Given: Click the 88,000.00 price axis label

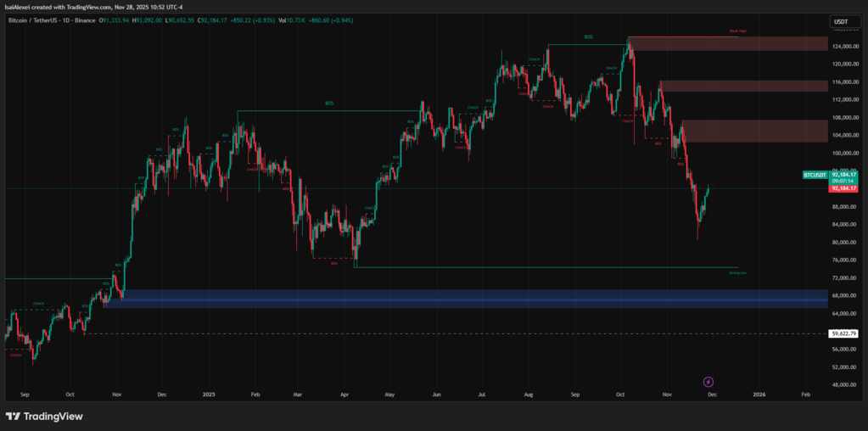Looking at the screenshot, I should [845, 207].
